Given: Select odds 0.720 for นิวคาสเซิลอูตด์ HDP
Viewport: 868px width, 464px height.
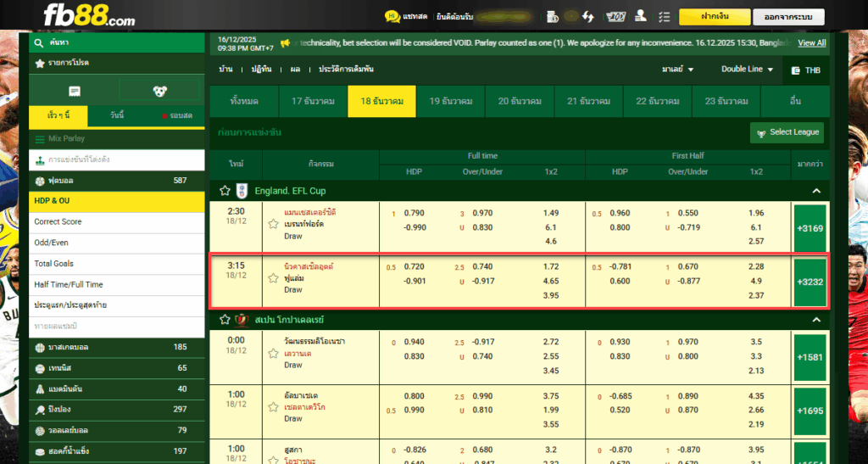Looking at the screenshot, I should pyautogui.click(x=414, y=267).
